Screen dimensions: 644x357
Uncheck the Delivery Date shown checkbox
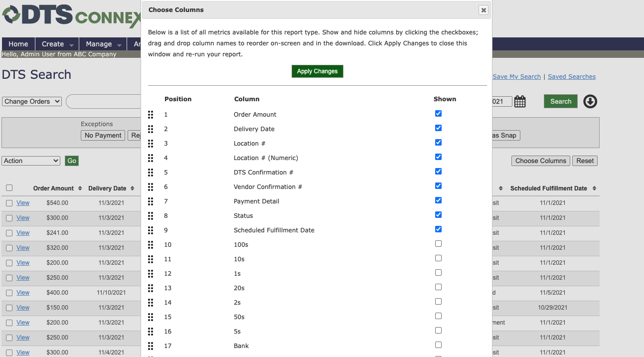(438, 128)
